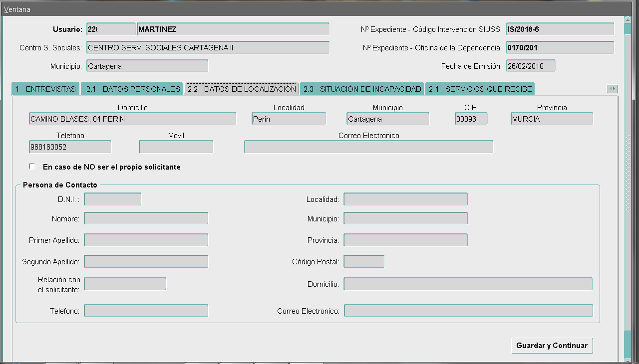Open the 2.1 - DATOS PERSONALES tab

point(132,89)
